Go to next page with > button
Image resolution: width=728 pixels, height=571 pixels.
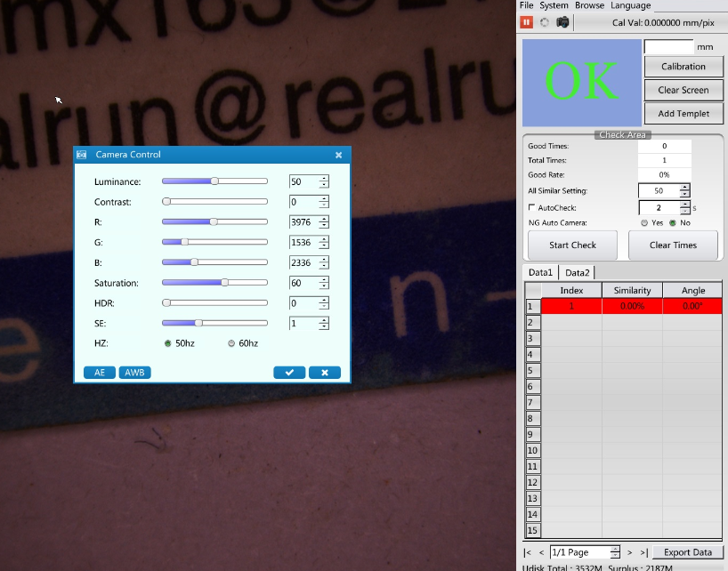(629, 552)
